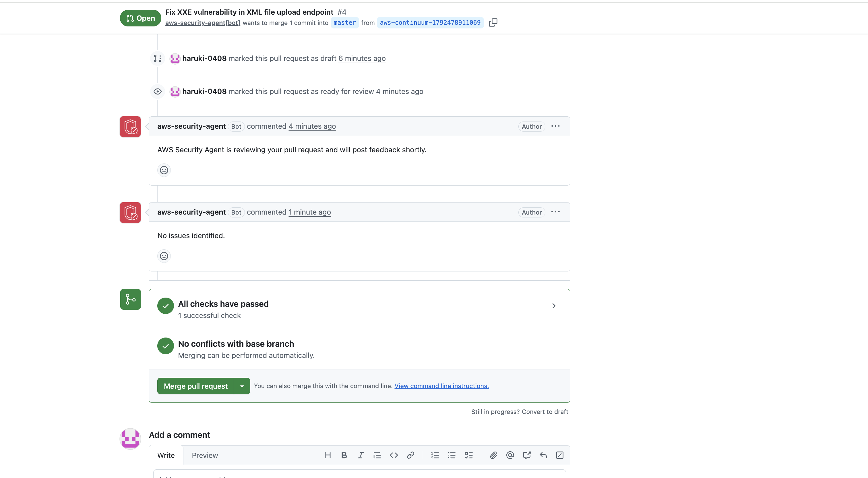Reference an issue or pull request icon
Screen dimensions: 868x478
pyautogui.click(x=527, y=455)
